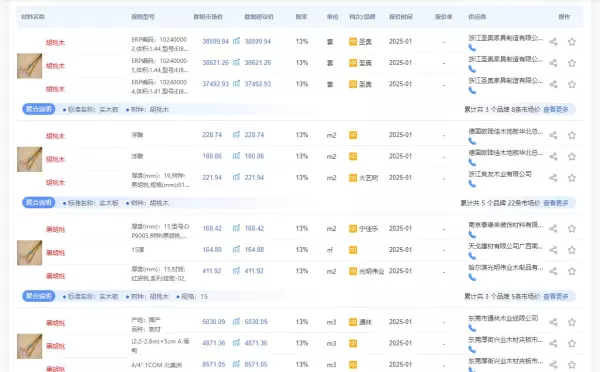The width and height of the screenshot is (600, 372).
Task: Open product thumbnail beside 38621.26 row
Action: (x=29, y=66)
